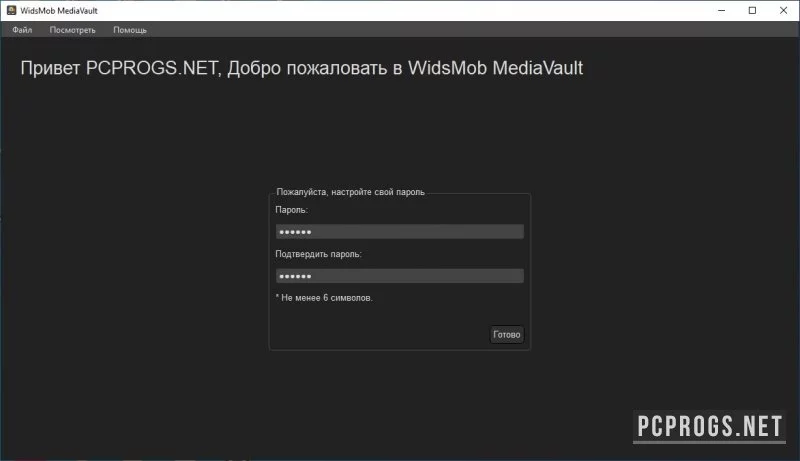Click the Подтвердить пароль field

click(399, 276)
